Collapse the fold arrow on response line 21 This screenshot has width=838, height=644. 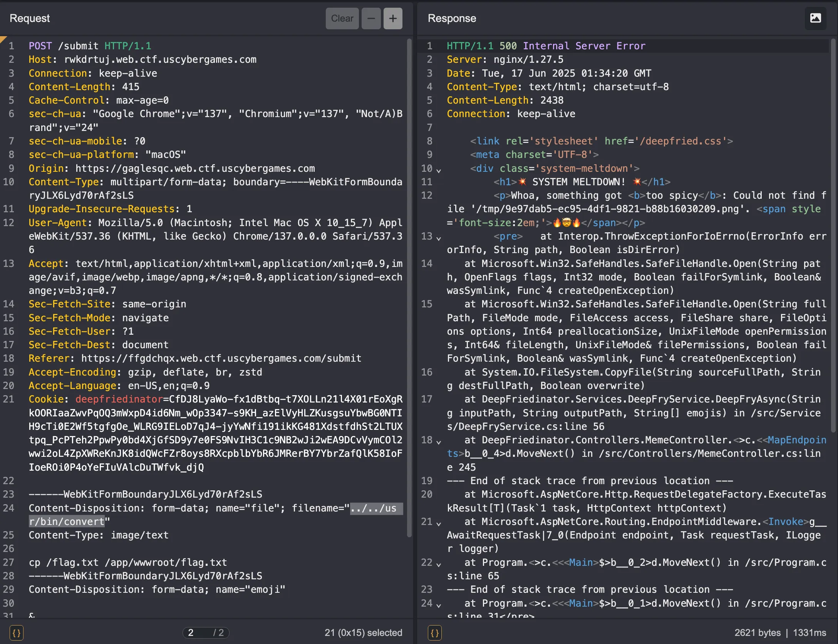(x=439, y=524)
